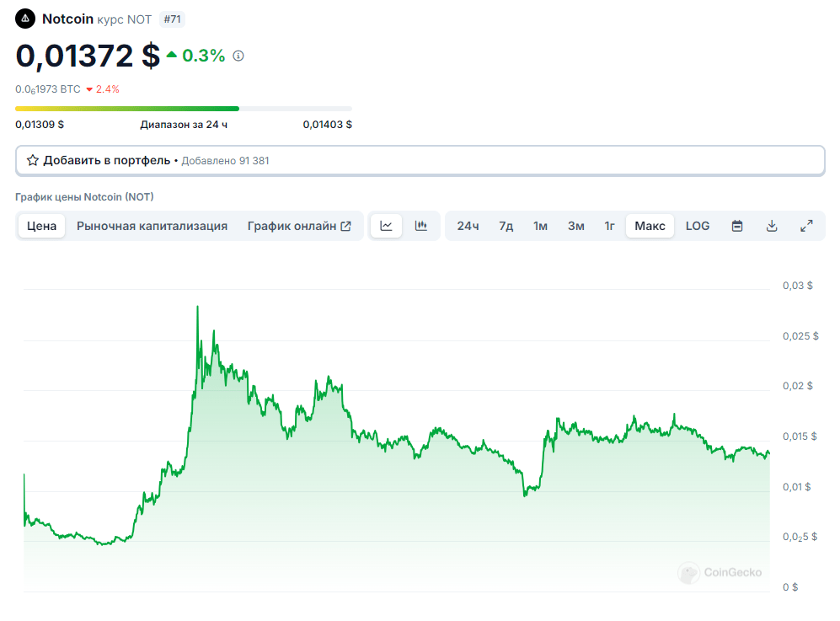Select the 7д time range

506,226
